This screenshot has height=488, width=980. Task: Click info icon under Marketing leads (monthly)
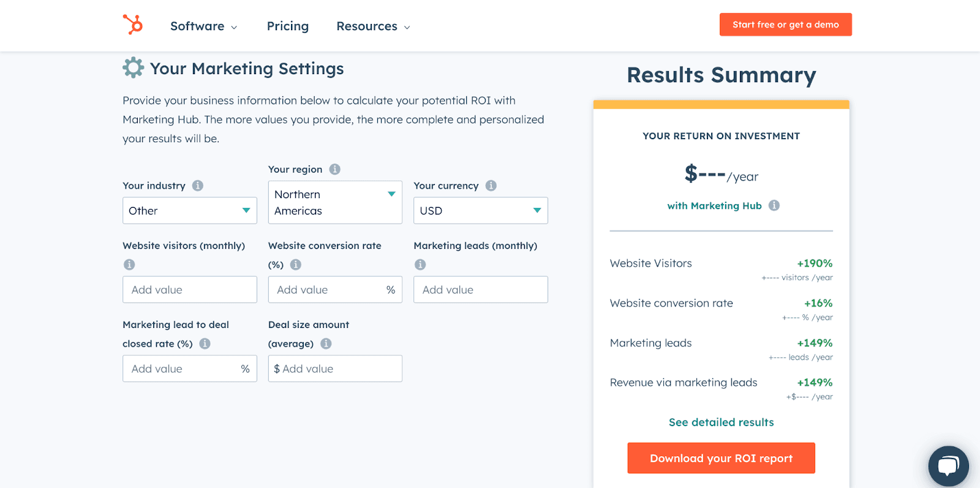(420, 265)
